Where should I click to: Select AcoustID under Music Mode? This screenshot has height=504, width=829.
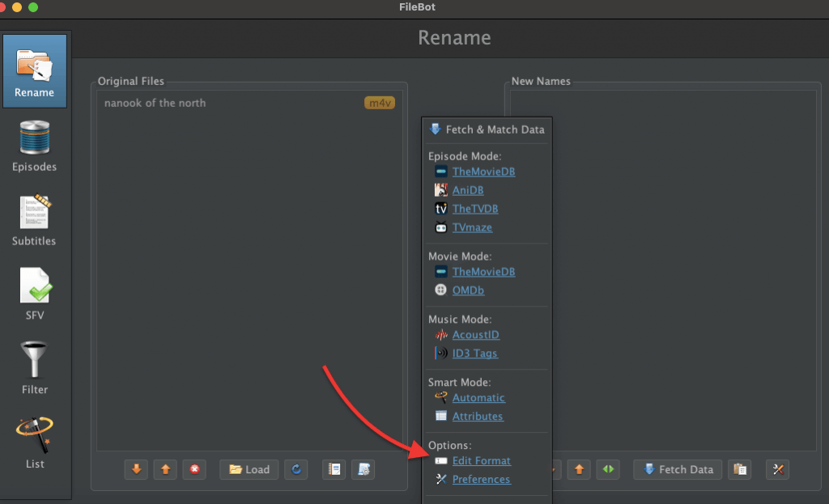pyautogui.click(x=475, y=334)
